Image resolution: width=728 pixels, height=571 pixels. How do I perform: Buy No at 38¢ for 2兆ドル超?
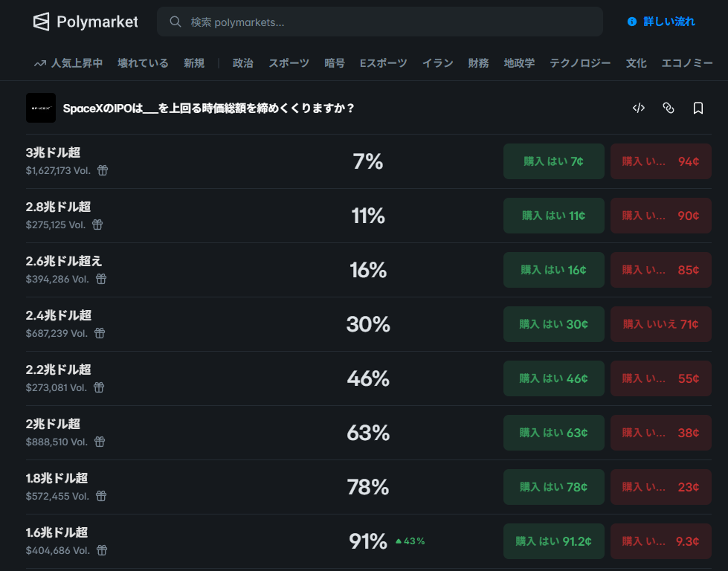coord(660,433)
